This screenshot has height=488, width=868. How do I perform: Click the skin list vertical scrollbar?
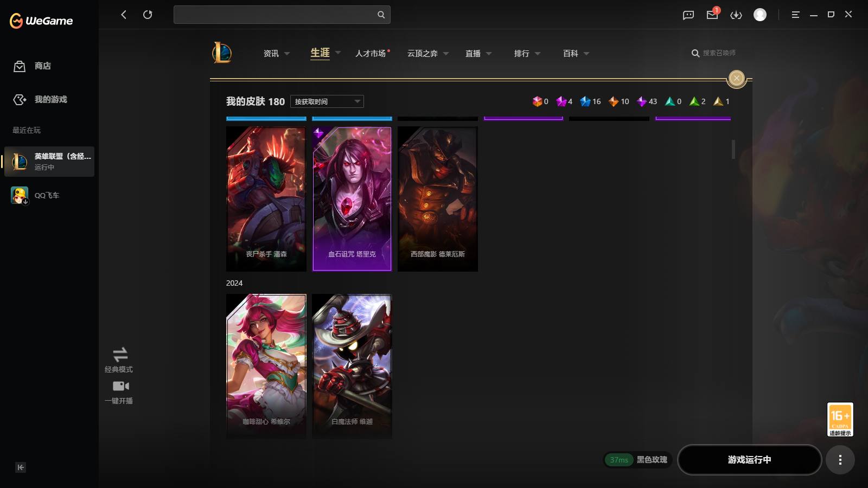733,150
